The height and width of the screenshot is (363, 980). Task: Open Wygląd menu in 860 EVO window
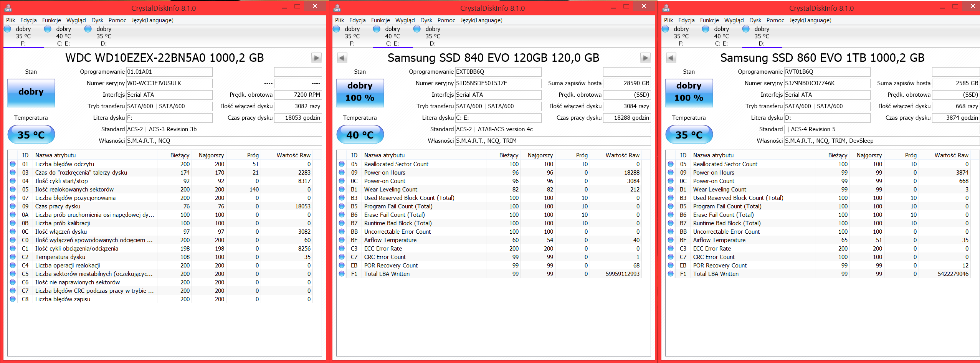coord(734,20)
